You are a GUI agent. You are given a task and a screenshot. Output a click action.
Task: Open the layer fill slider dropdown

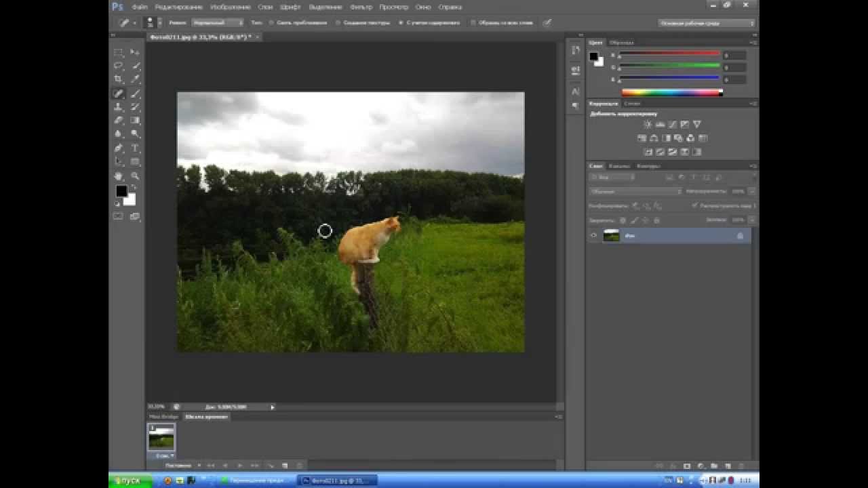(751, 220)
